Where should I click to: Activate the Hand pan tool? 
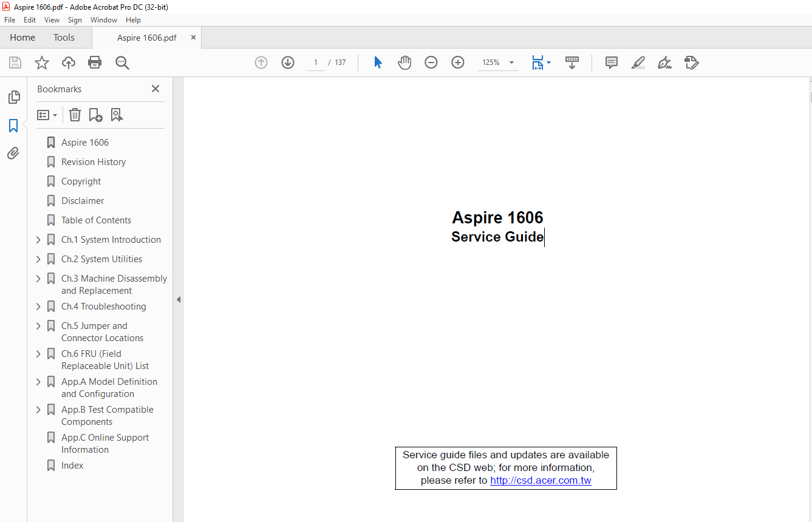pyautogui.click(x=404, y=63)
